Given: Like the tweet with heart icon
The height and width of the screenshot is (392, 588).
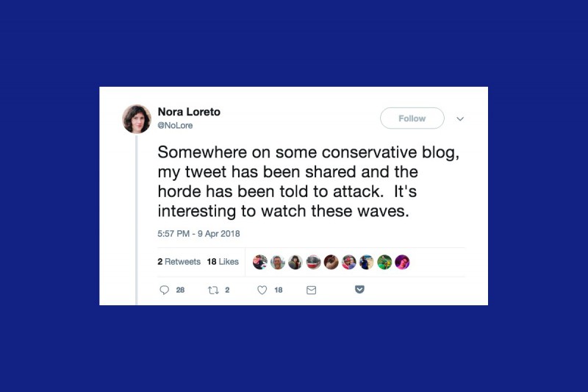Looking at the screenshot, I should tap(262, 290).
